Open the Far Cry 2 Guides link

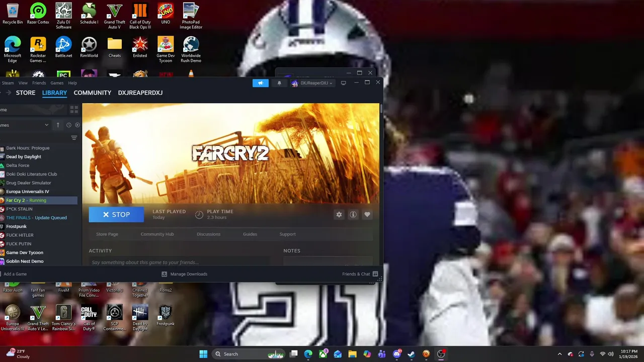coord(250,234)
